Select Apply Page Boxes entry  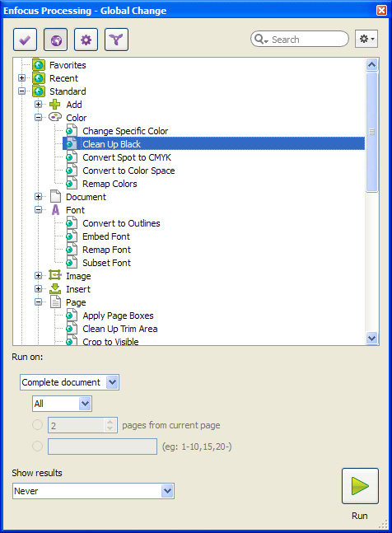pos(118,316)
